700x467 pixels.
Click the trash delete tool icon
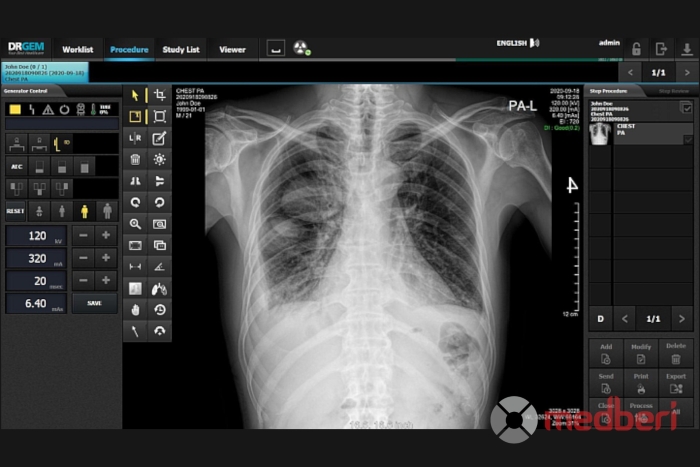pyautogui.click(x=135, y=159)
